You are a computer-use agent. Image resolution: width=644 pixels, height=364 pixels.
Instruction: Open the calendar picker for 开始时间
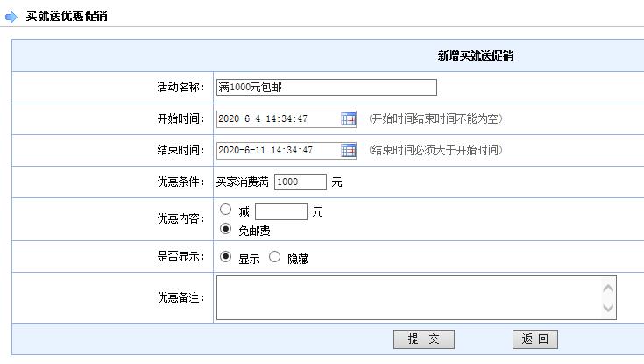[348, 119]
